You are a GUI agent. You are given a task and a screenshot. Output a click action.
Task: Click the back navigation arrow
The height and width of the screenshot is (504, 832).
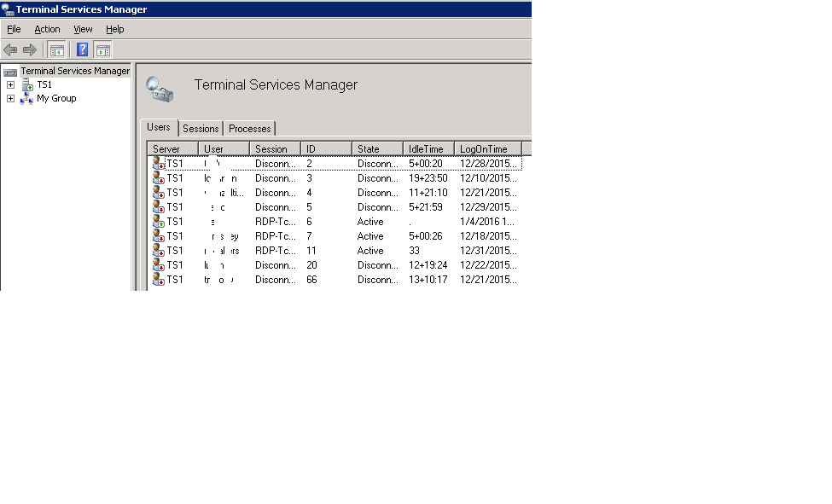pyautogui.click(x=10, y=49)
